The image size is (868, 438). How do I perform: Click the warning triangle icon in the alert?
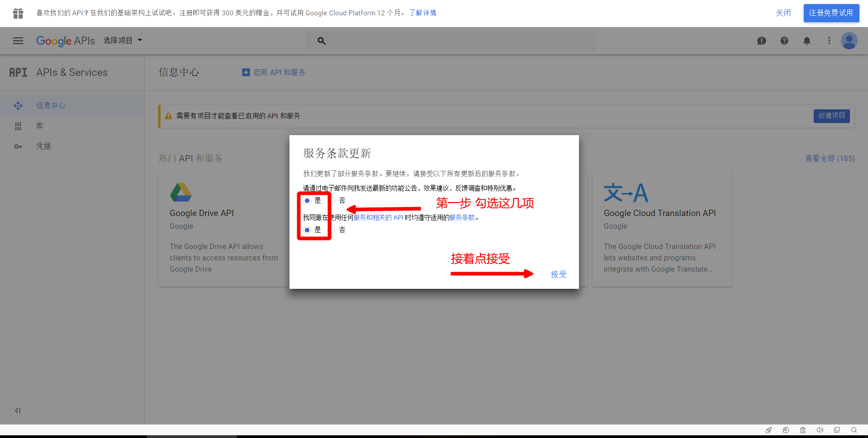point(169,116)
